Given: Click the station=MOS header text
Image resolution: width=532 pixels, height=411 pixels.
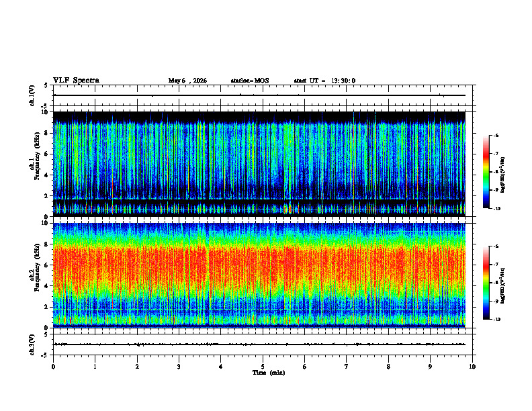Looking at the screenshot, I should click(250, 81).
